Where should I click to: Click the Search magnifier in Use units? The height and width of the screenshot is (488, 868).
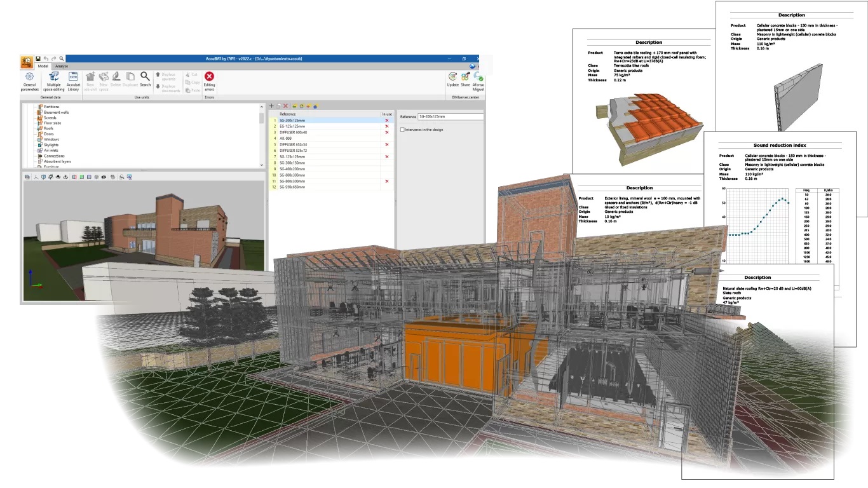coord(146,79)
